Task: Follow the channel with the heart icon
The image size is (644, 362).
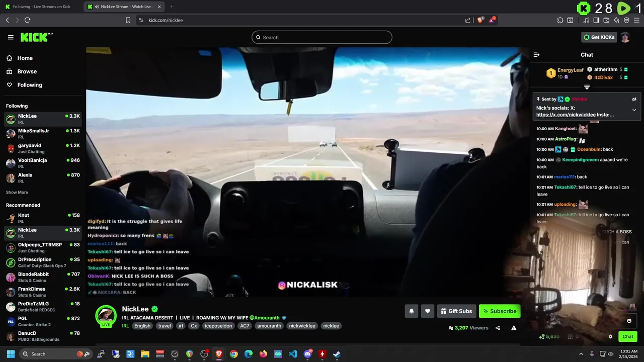Action: [x=427, y=311]
